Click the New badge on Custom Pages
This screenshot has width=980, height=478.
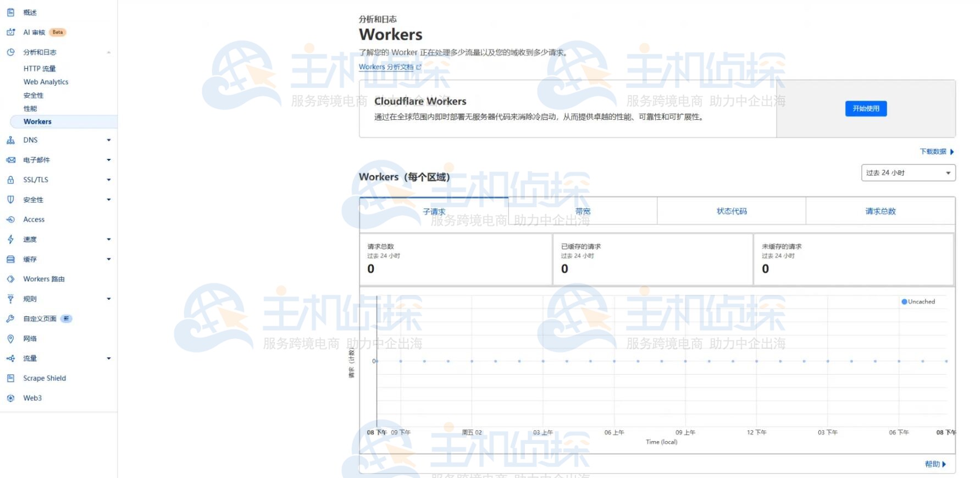point(66,318)
